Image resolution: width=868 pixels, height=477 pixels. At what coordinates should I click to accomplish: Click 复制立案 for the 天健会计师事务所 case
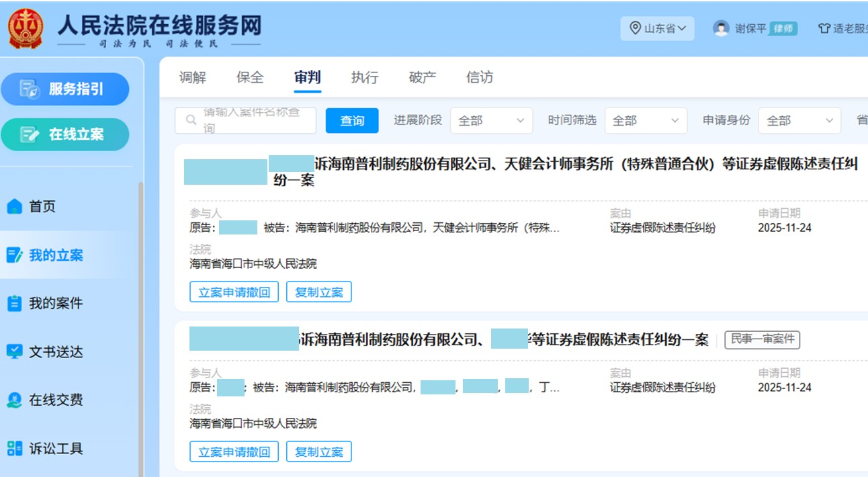319,292
